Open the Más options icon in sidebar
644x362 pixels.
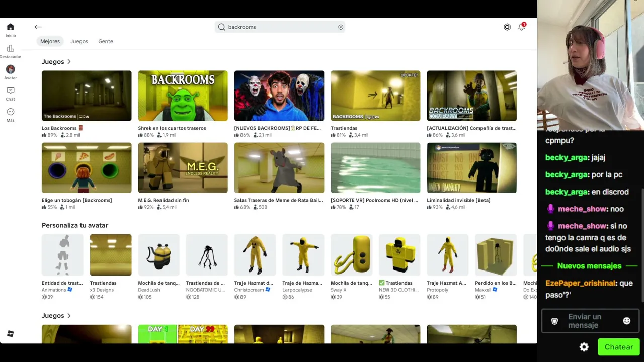pyautogui.click(x=10, y=112)
